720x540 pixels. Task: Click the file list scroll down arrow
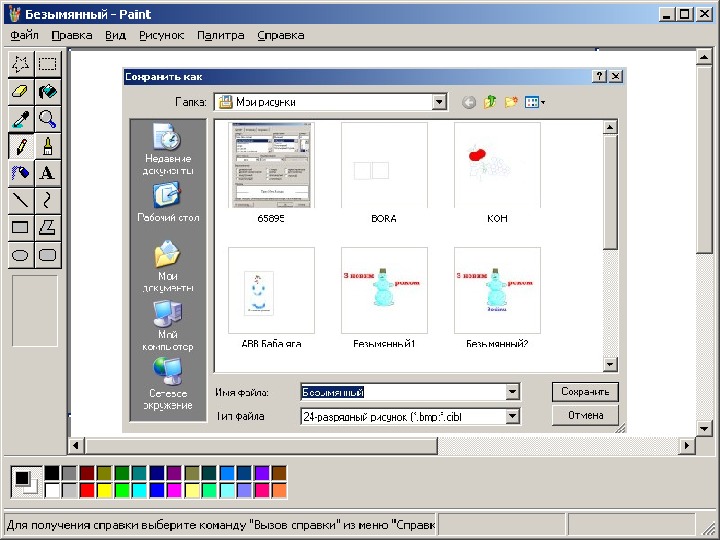tap(610, 365)
